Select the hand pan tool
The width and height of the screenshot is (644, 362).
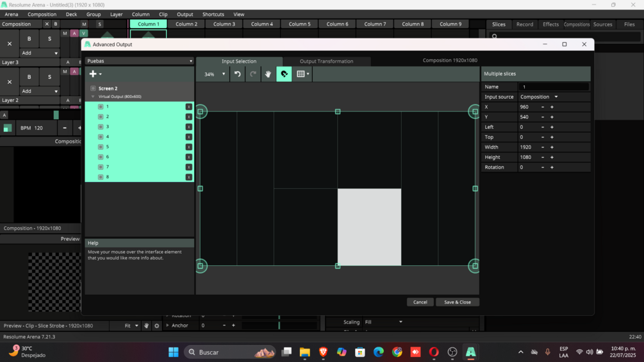[268, 74]
